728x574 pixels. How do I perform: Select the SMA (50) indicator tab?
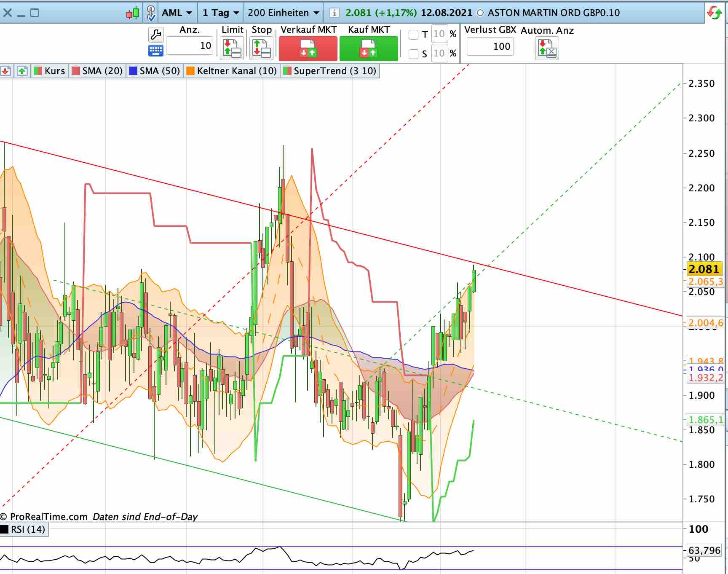pos(155,71)
